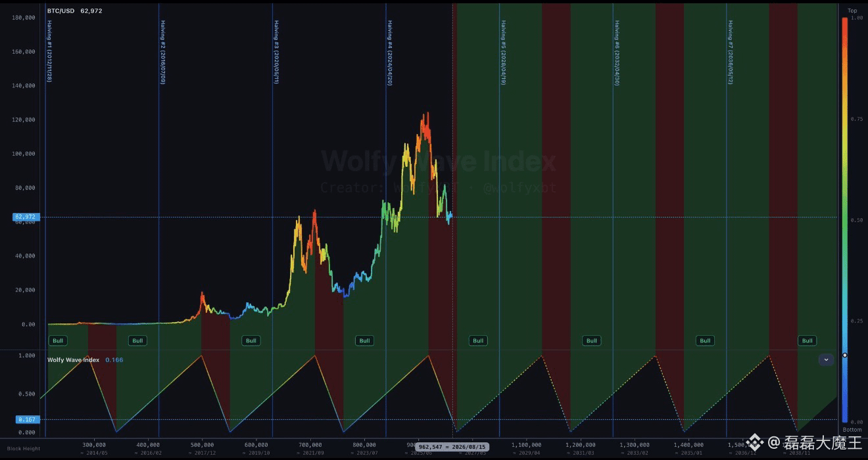
Task: Select the Halving #5 marker label
Action: (x=504, y=53)
